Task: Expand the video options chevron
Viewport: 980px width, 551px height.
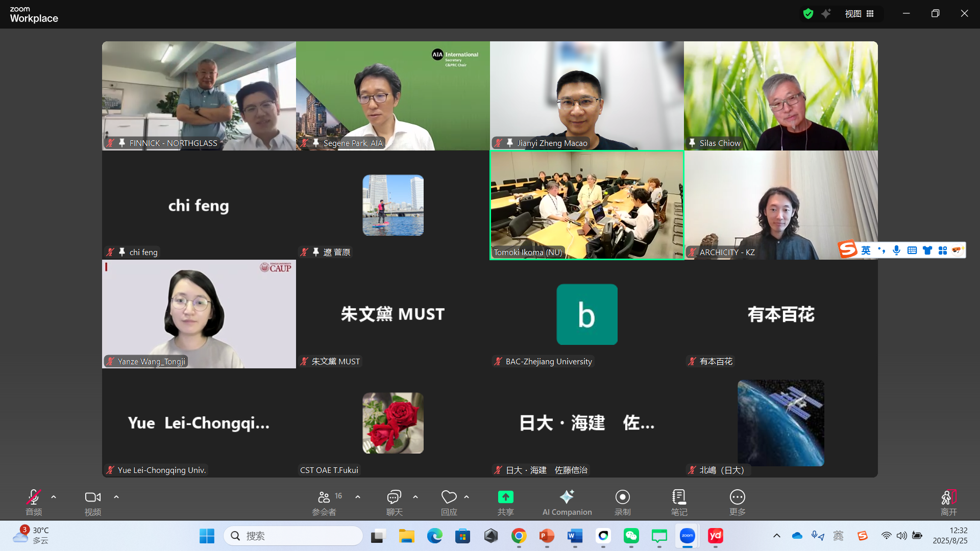Action: click(x=116, y=497)
